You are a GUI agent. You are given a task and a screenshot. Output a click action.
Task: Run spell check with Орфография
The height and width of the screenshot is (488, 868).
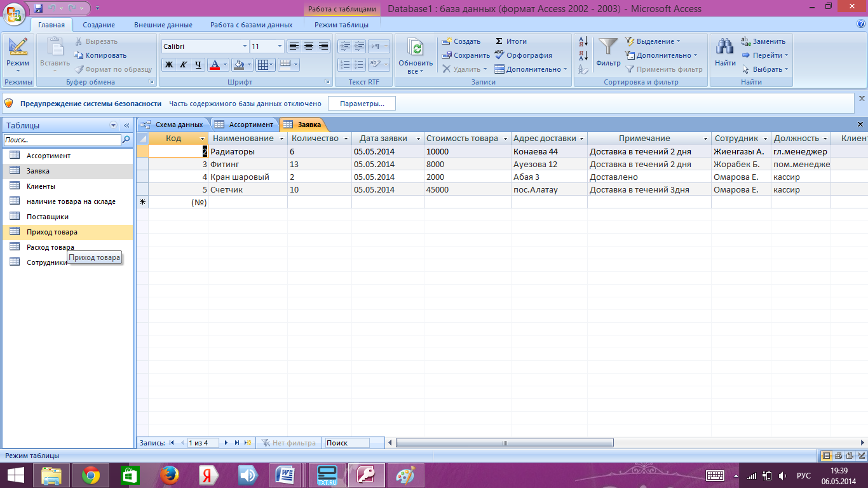[523, 55]
